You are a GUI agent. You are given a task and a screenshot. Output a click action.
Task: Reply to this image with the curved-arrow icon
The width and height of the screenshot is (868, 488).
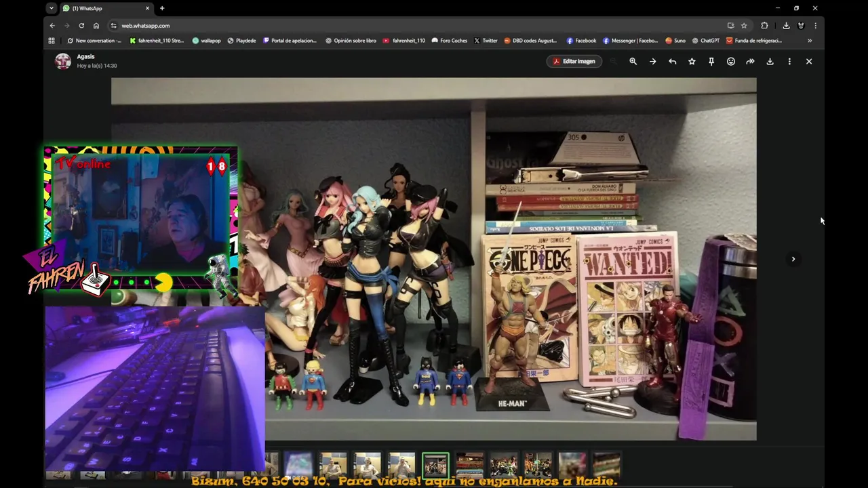coord(672,61)
